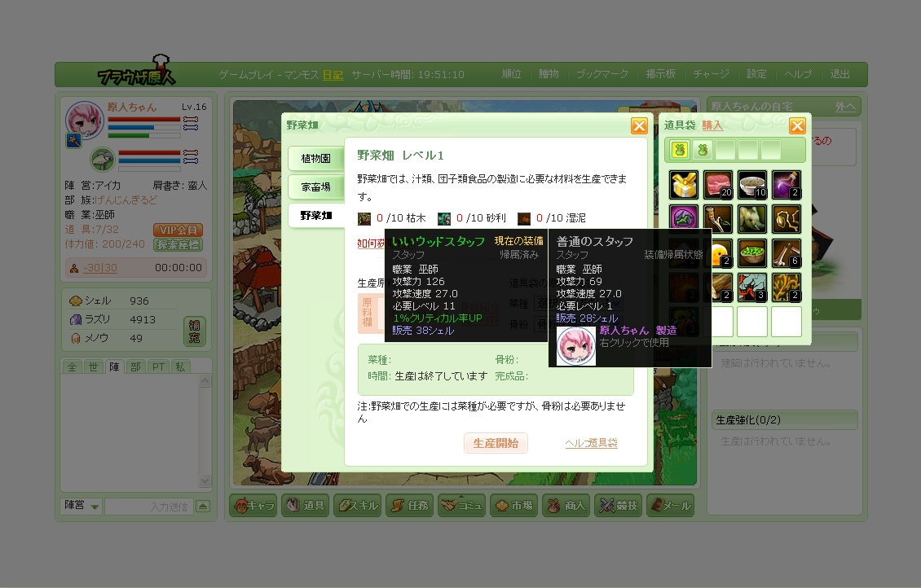Click the gravel material icon
This screenshot has height=588, width=921.
[x=444, y=219]
